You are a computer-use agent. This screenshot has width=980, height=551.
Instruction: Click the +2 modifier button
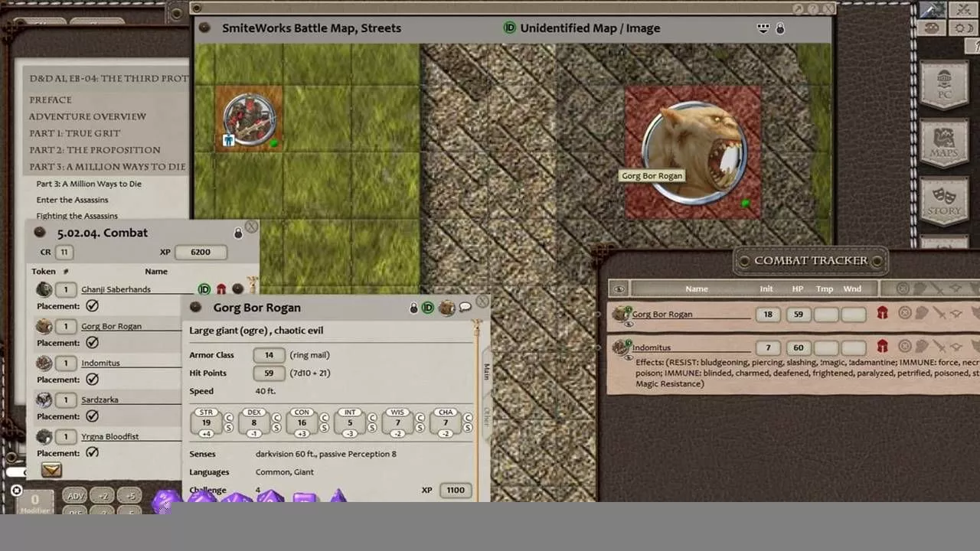(103, 496)
